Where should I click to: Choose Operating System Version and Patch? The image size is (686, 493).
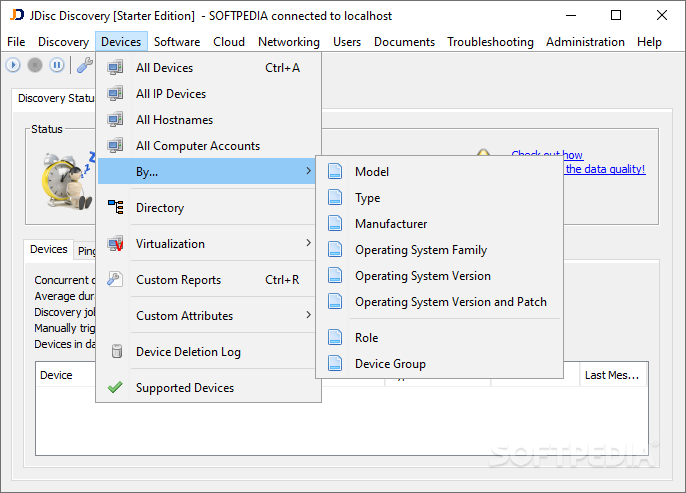tap(439, 301)
